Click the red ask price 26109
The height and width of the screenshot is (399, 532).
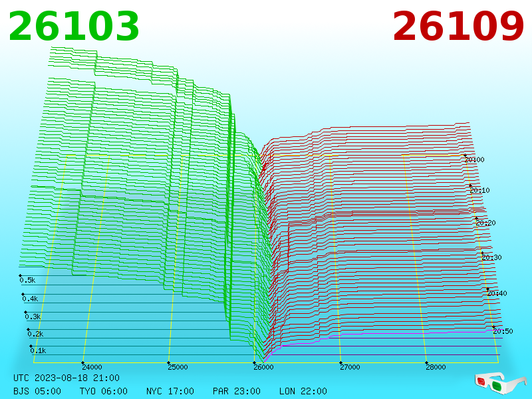pos(458,27)
